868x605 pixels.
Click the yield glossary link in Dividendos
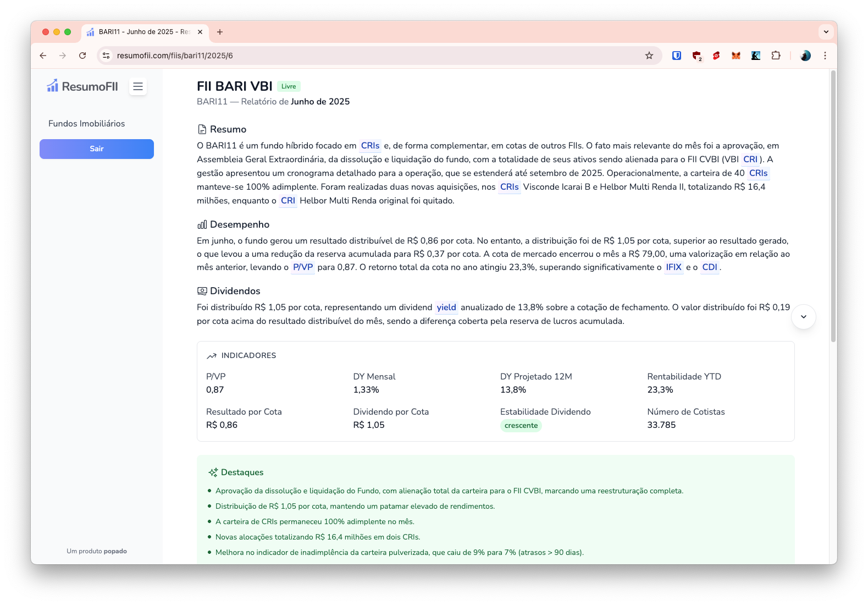(446, 307)
